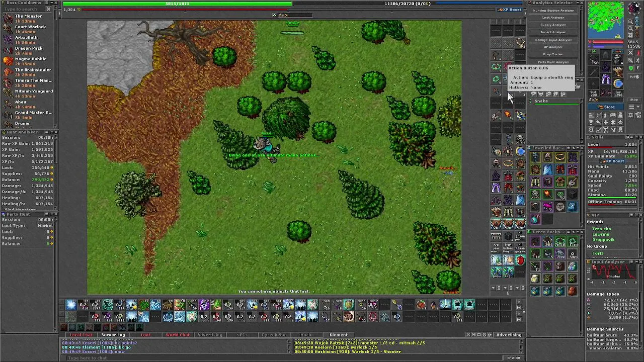Click Green Backpack item labeled 50m
644x362 pixels.
tap(573, 254)
